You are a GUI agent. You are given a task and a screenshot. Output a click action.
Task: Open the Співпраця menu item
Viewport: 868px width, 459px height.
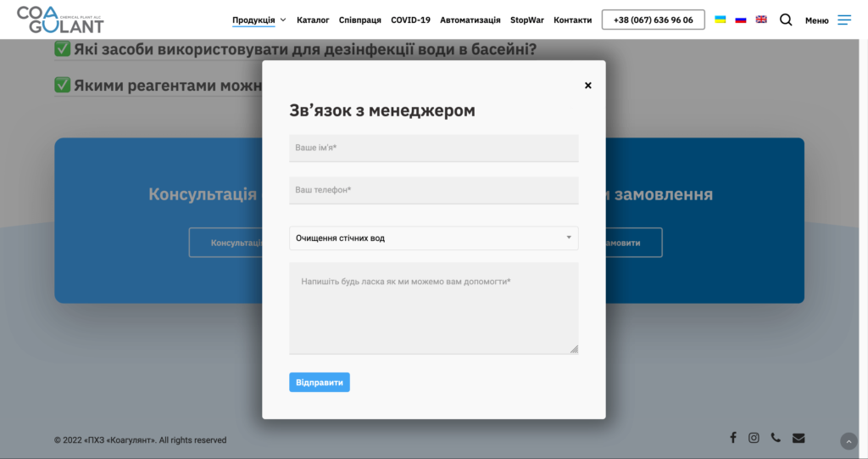coord(359,20)
